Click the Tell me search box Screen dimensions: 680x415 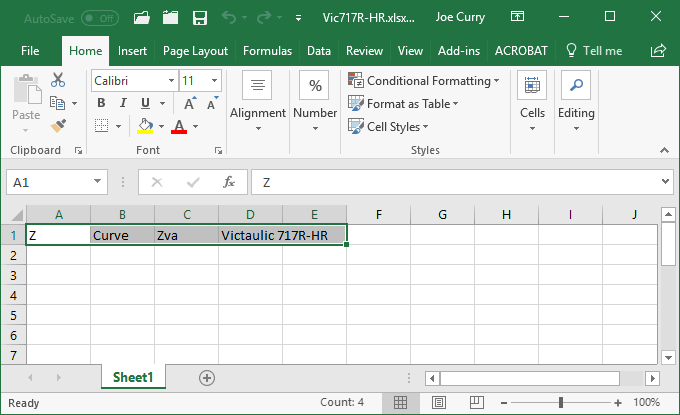pos(594,51)
